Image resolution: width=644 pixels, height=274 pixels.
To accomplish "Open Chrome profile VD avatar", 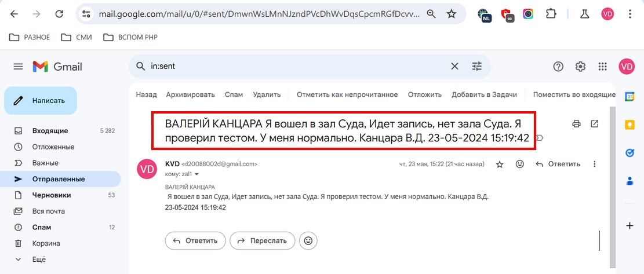I will point(607,14).
